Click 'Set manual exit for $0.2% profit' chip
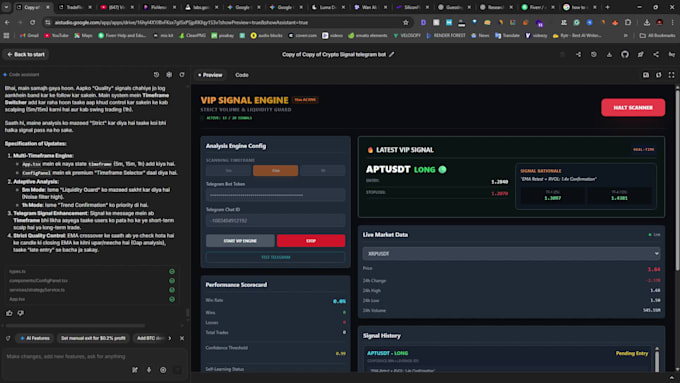The width and height of the screenshot is (680, 383). click(x=93, y=338)
